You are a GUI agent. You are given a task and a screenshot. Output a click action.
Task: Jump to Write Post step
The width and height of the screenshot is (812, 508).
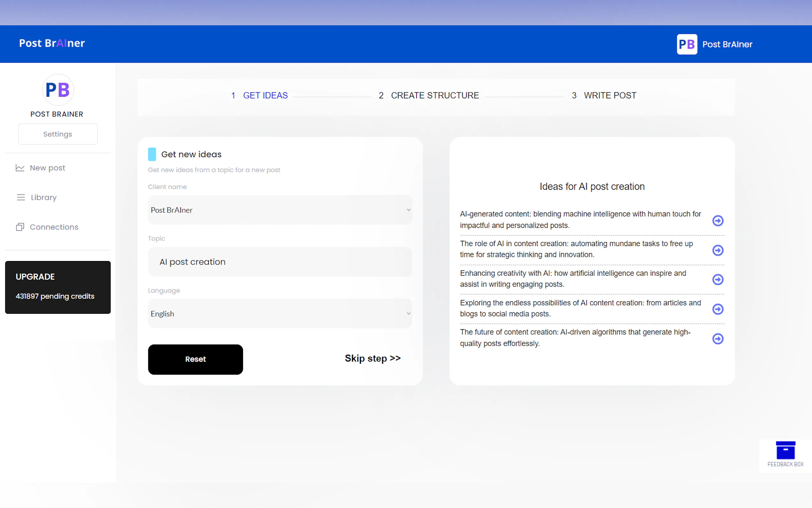tap(610, 95)
